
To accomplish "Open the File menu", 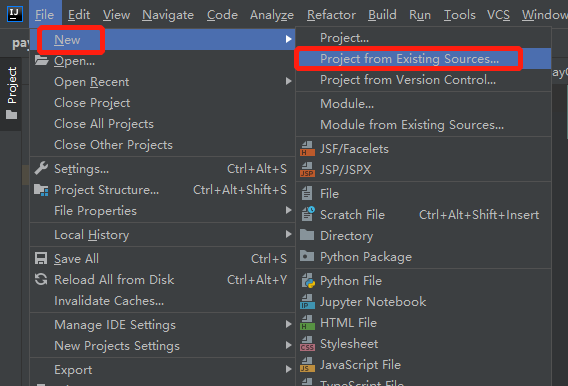I will click(x=45, y=14).
